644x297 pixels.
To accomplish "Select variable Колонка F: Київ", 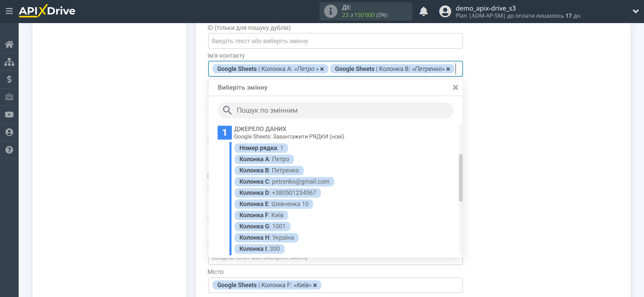I will coord(261,215).
